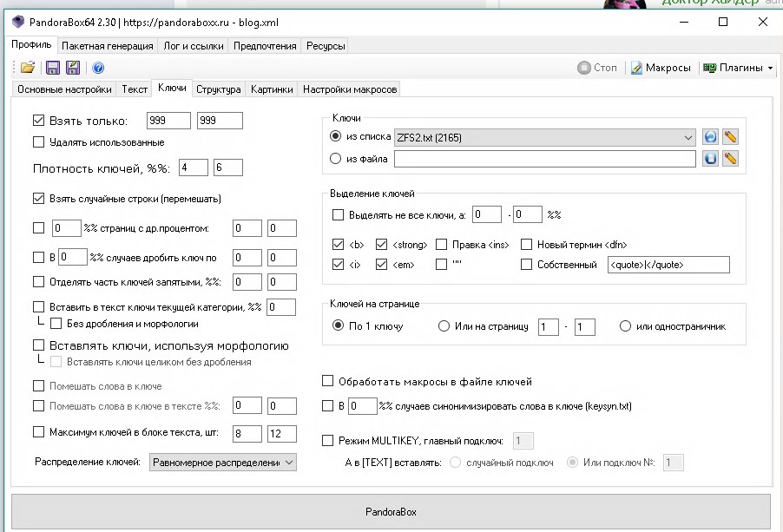Click the из файла path input field
The height and width of the screenshot is (532, 783).
[x=545, y=159]
